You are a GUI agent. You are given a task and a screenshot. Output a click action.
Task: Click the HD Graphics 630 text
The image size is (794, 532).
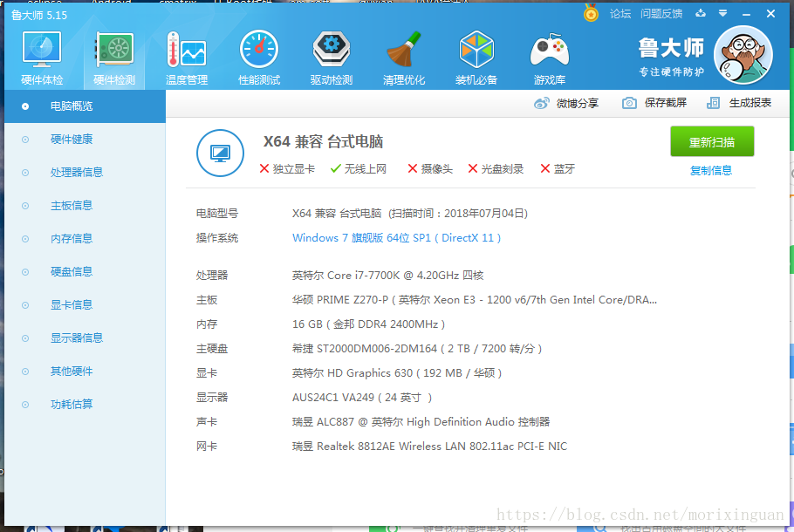397,373
